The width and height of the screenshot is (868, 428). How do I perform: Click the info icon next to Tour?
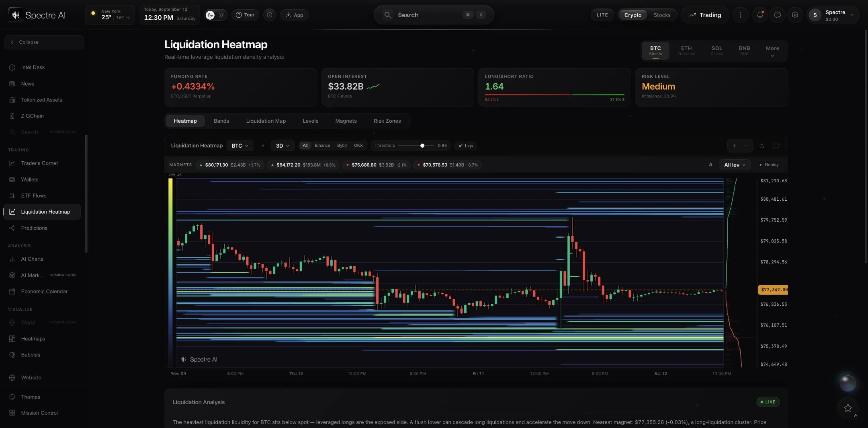pyautogui.click(x=269, y=15)
